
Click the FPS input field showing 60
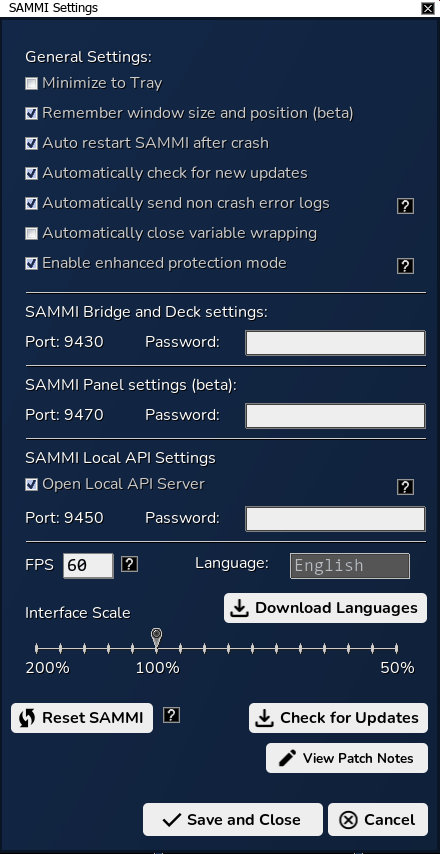(88, 566)
